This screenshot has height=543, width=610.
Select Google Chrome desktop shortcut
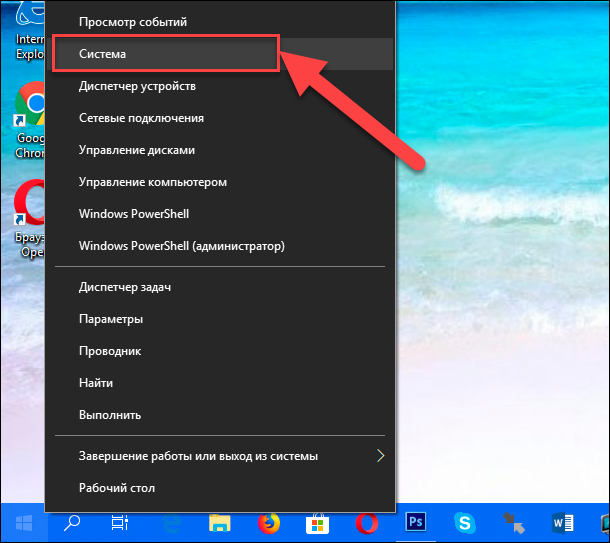tap(30, 120)
